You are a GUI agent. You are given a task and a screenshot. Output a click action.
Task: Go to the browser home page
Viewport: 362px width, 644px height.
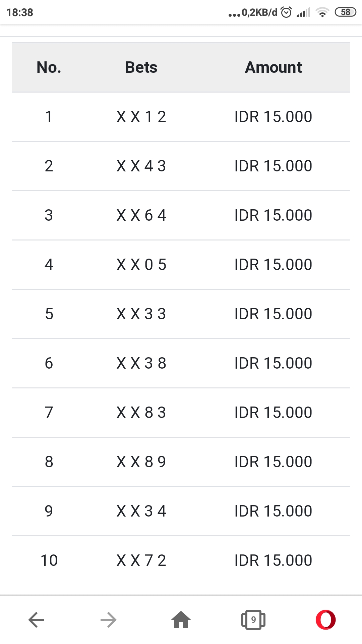point(181,620)
